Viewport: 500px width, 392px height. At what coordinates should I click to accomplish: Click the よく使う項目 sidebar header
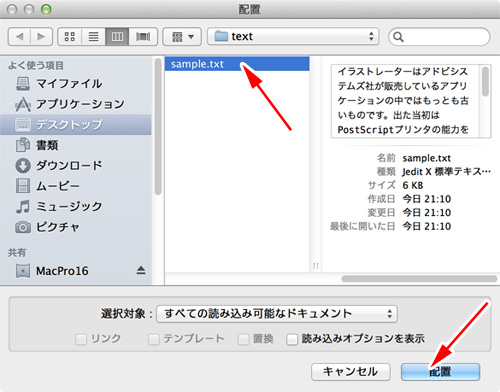(x=36, y=65)
